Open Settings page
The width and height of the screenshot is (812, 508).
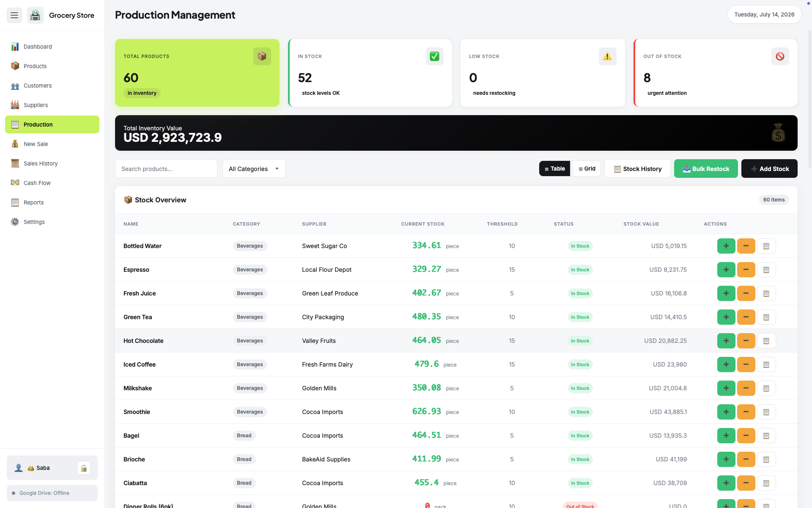[52, 222]
